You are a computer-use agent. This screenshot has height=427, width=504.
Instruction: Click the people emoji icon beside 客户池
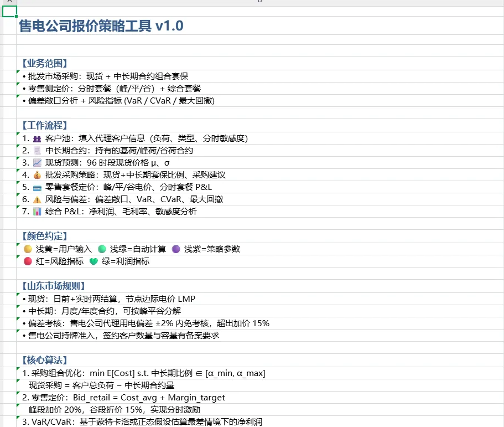click(x=37, y=138)
